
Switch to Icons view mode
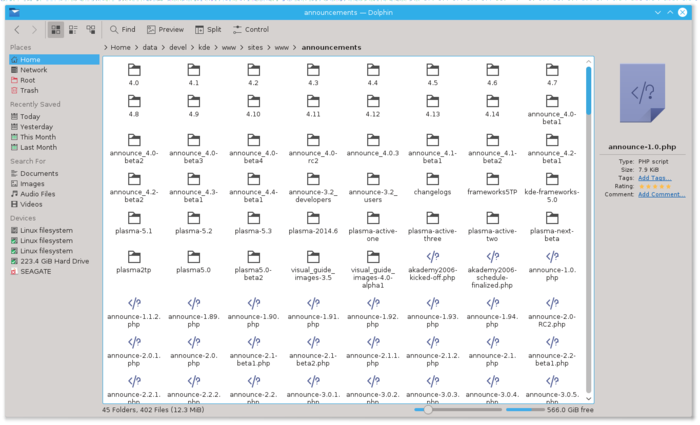pyautogui.click(x=56, y=29)
